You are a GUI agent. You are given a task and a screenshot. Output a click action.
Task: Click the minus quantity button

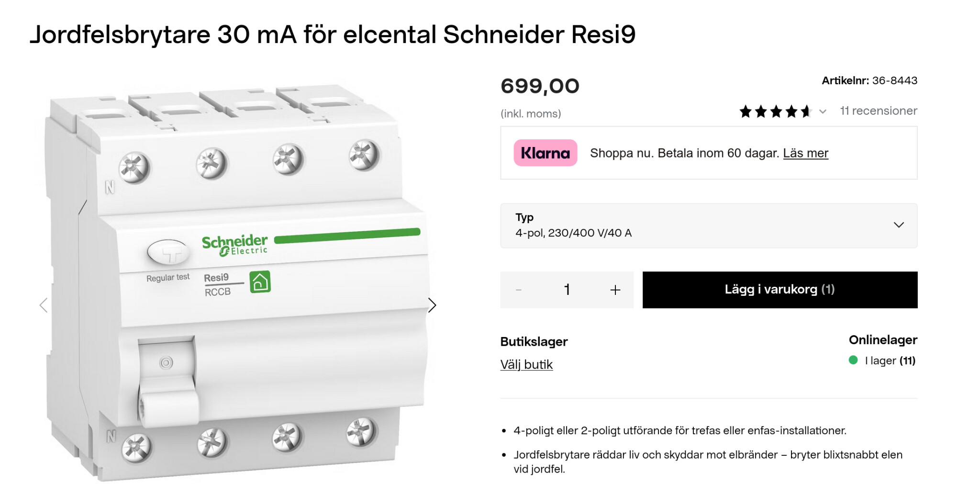tap(519, 290)
